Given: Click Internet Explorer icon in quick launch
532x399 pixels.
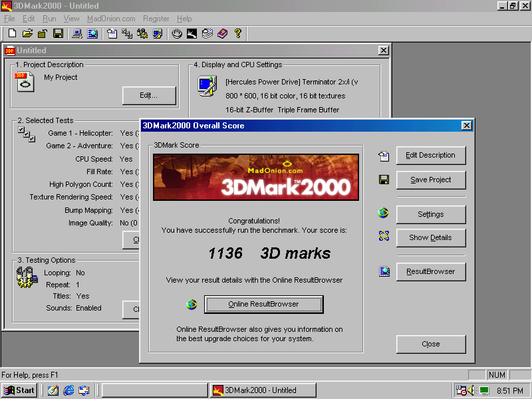Looking at the screenshot, I should click(x=68, y=390).
